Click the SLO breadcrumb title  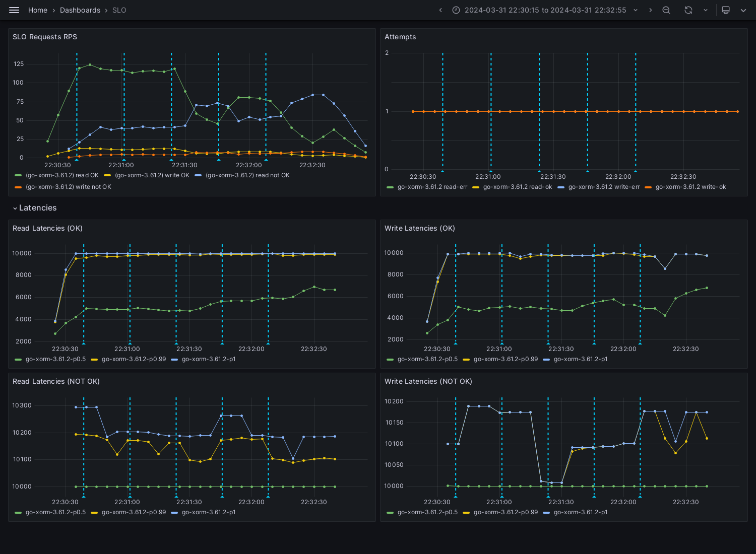[119, 10]
